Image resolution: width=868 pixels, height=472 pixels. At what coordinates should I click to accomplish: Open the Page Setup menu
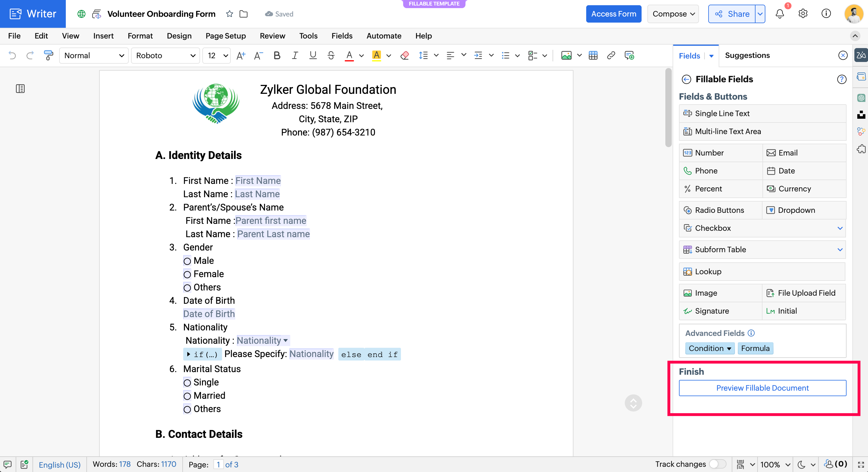[x=226, y=36]
